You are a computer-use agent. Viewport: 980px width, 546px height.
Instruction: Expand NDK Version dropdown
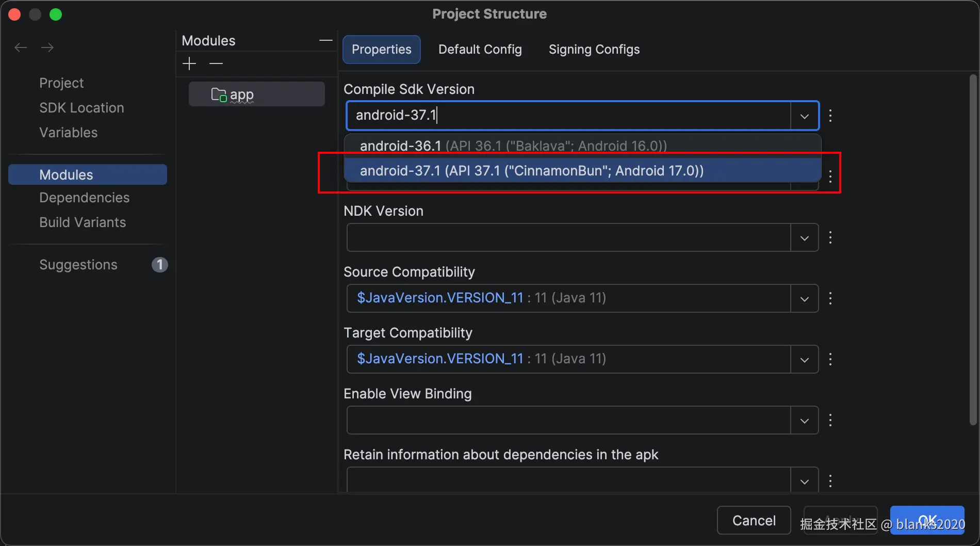(804, 237)
